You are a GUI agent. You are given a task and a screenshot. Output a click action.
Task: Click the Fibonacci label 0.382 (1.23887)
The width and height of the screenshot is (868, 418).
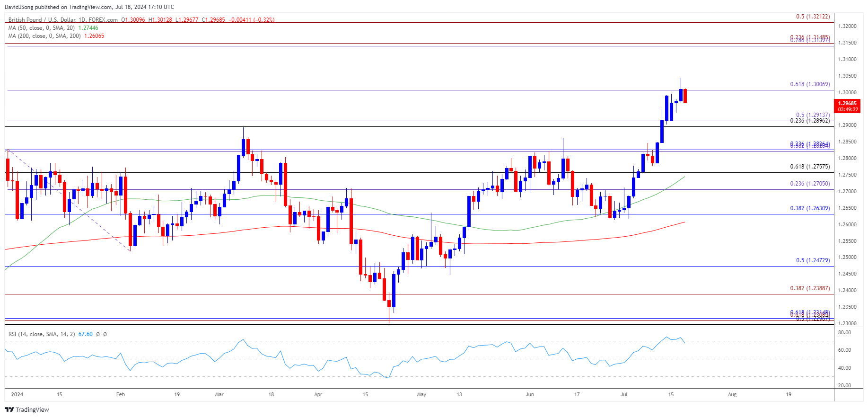(x=810, y=288)
